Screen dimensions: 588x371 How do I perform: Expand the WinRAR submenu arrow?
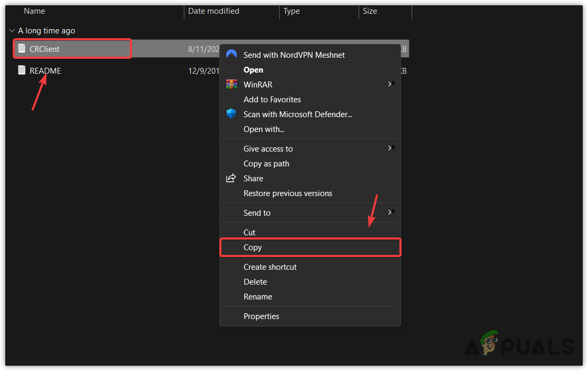(390, 84)
